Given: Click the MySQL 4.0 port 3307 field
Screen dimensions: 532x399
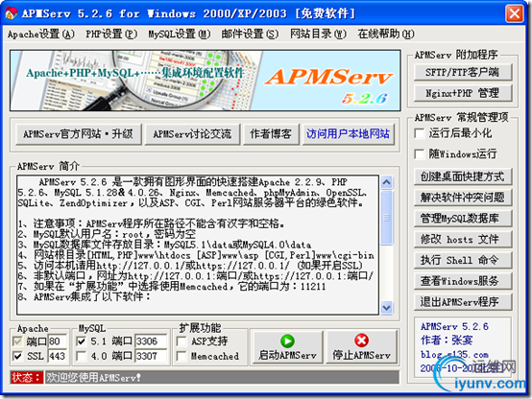Looking at the screenshot, I should click(x=151, y=356).
